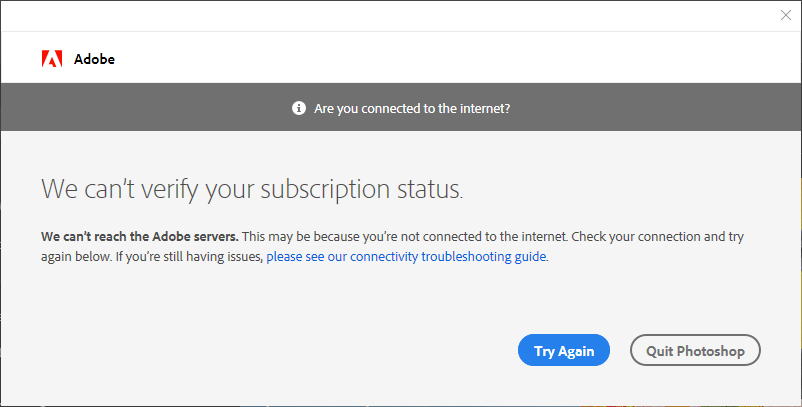Viewport: 802px width, 407px height.
Task: Click the Try Again button
Action: click(564, 350)
